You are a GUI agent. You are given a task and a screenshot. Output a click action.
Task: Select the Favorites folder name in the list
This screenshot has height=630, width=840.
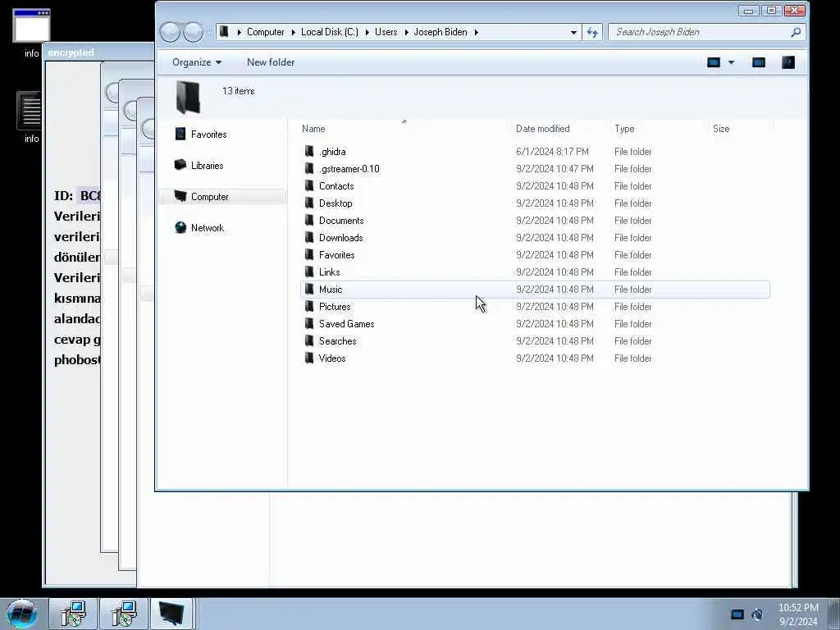point(336,255)
